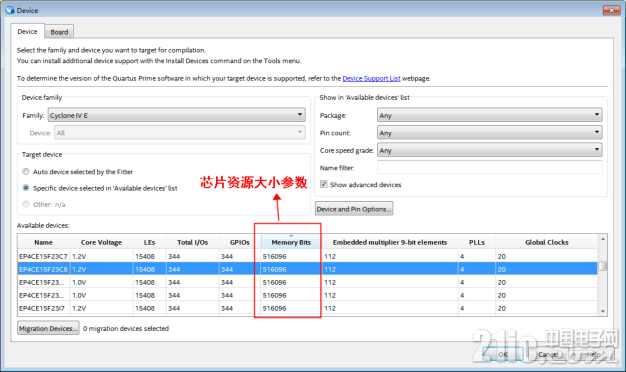Select device row EP4CE15F23I7
626x372 pixels.
click(307, 308)
